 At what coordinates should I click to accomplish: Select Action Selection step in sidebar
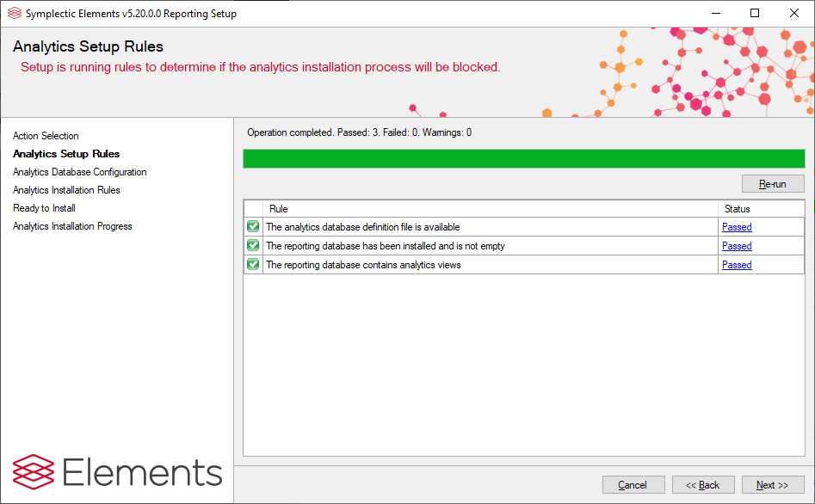(46, 136)
